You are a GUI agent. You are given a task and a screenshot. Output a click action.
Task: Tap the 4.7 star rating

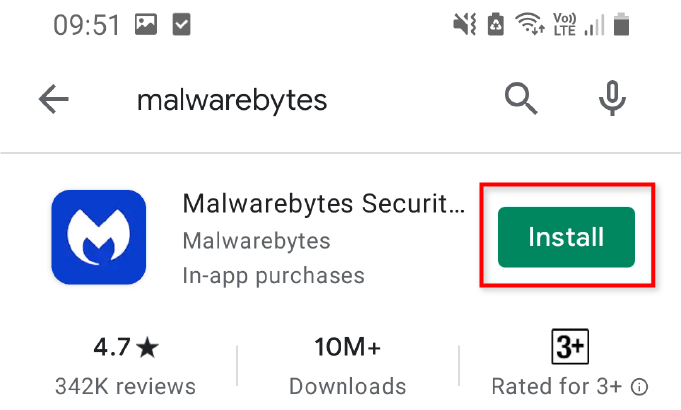coord(126,347)
